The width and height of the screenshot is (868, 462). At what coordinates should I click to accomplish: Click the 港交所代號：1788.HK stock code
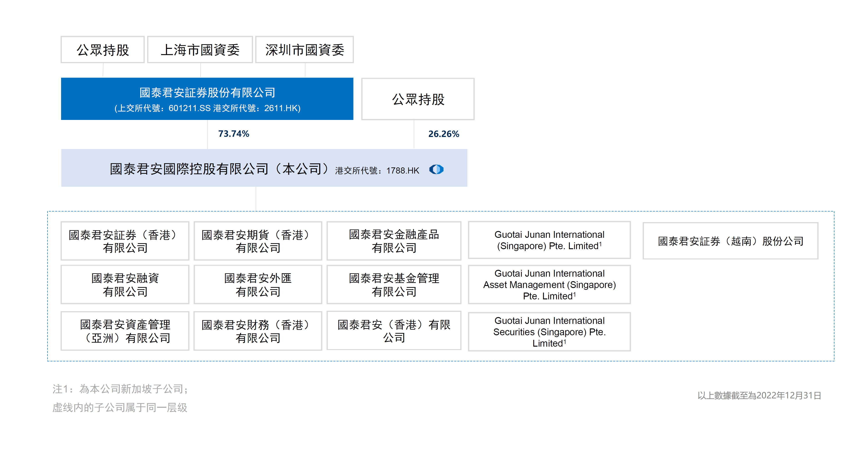pyautogui.click(x=377, y=171)
